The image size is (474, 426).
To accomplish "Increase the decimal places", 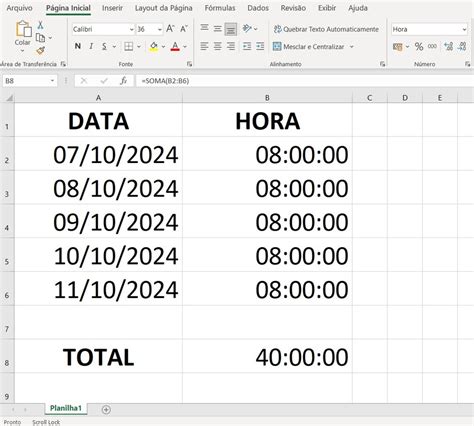I will pyautogui.click(x=448, y=47).
